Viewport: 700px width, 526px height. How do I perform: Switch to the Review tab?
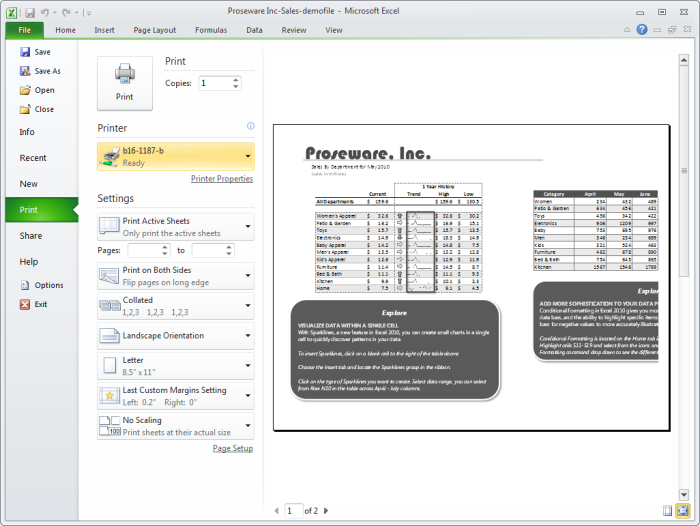pyautogui.click(x=294, y=30)
